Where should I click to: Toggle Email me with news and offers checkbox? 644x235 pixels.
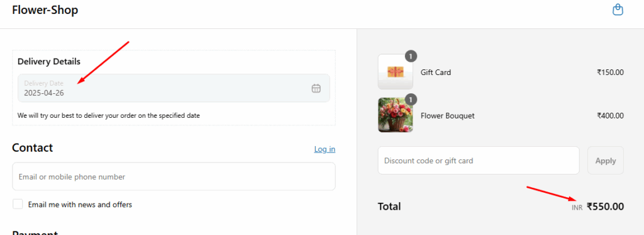pyautogui.click(x=18, y=204)
